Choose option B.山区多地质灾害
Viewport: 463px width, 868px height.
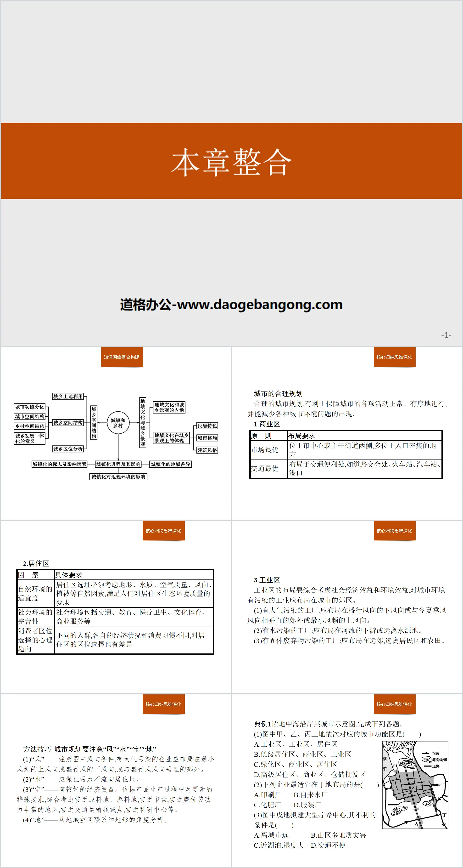338,835
